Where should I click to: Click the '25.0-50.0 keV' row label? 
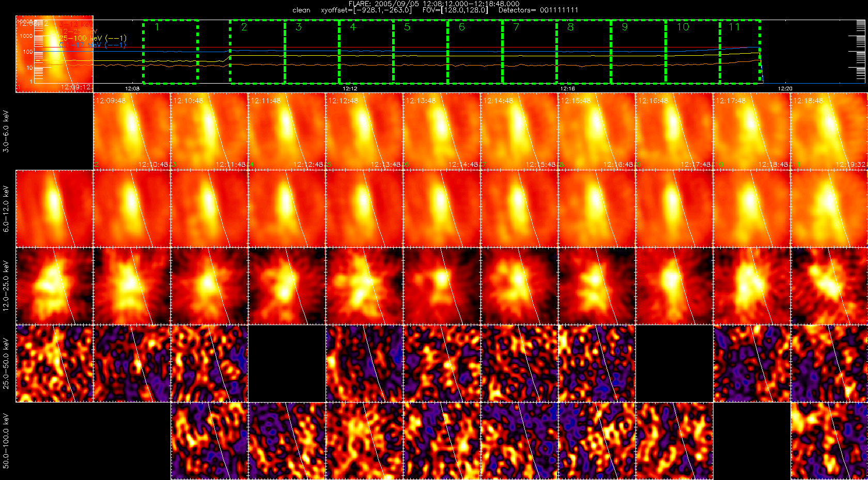(x=6, y=363)
